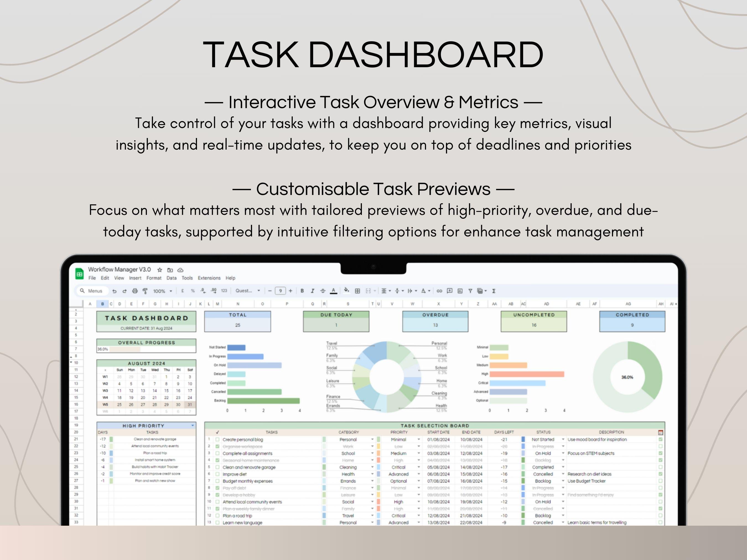Open the Extensions menu
747x560 pixels.
coord(209,278)
